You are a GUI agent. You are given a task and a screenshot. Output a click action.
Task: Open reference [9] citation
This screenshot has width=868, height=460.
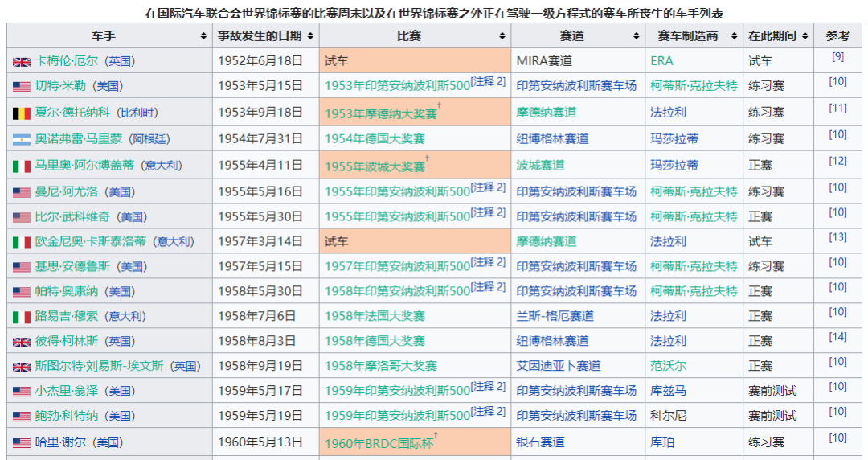[837, 56]
